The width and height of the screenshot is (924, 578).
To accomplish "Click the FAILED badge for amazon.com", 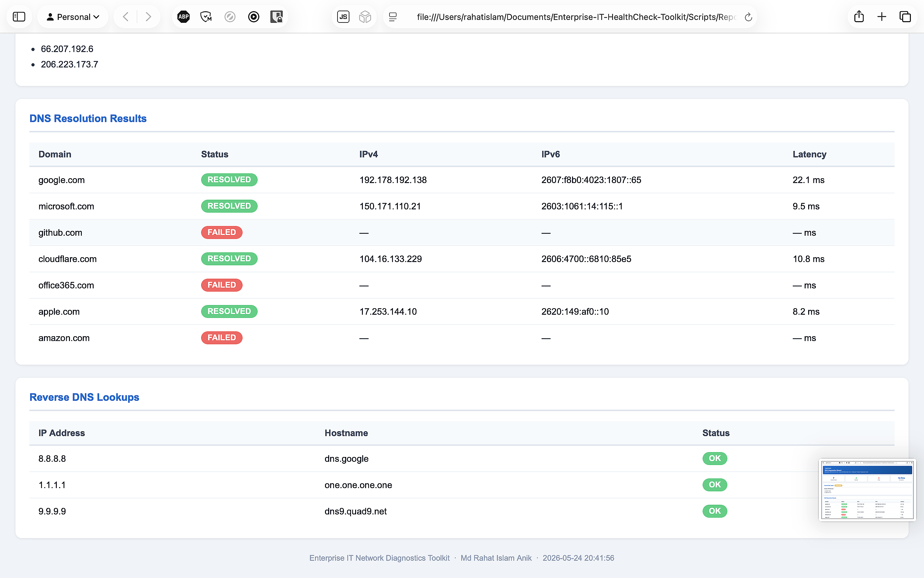I will tap(221, 338).
